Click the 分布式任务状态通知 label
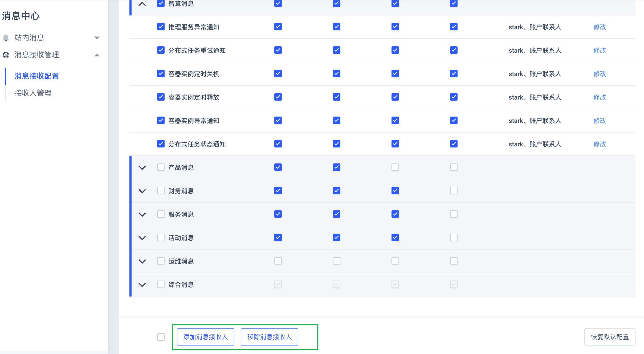This screenshot has width=644, height=354. tap(197, 144)
